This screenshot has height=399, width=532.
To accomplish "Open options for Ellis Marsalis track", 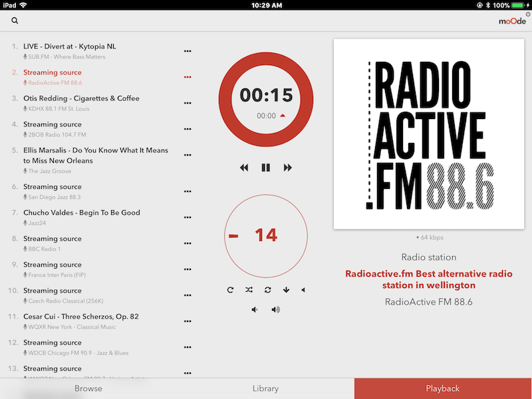I will [188, 155].
